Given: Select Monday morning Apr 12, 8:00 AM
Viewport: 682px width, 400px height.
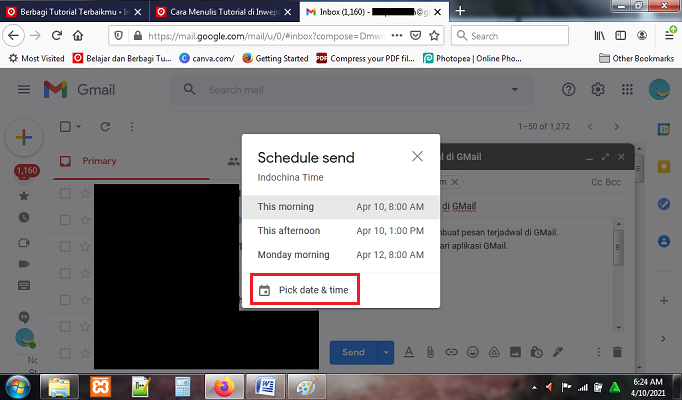Looking at the screenshot, I should click(x=341, y=255).
